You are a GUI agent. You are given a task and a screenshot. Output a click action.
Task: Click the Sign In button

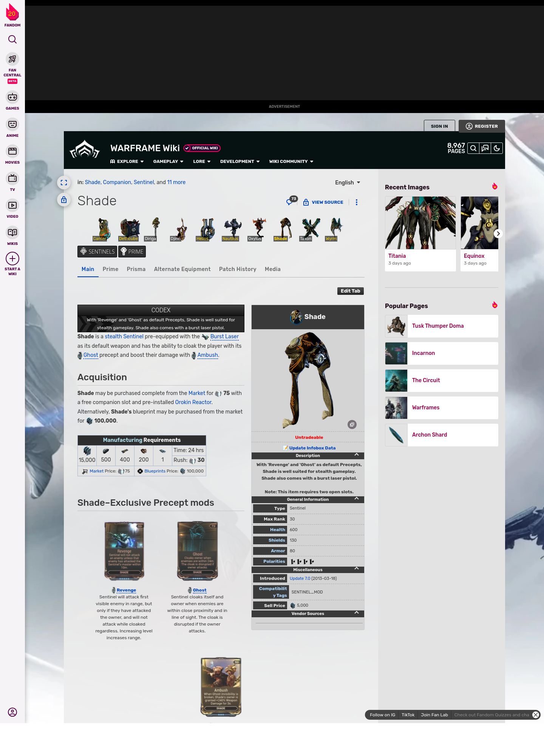(439, 126)
